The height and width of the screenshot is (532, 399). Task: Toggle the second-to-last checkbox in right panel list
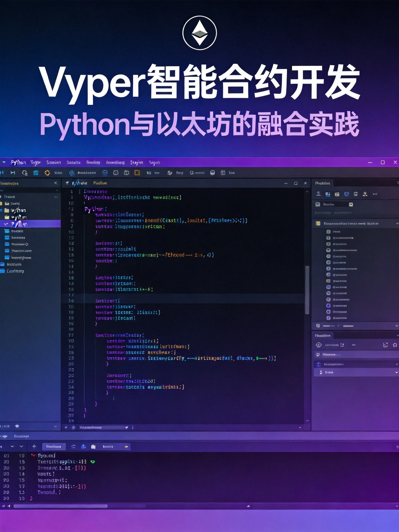coord(328,312)
